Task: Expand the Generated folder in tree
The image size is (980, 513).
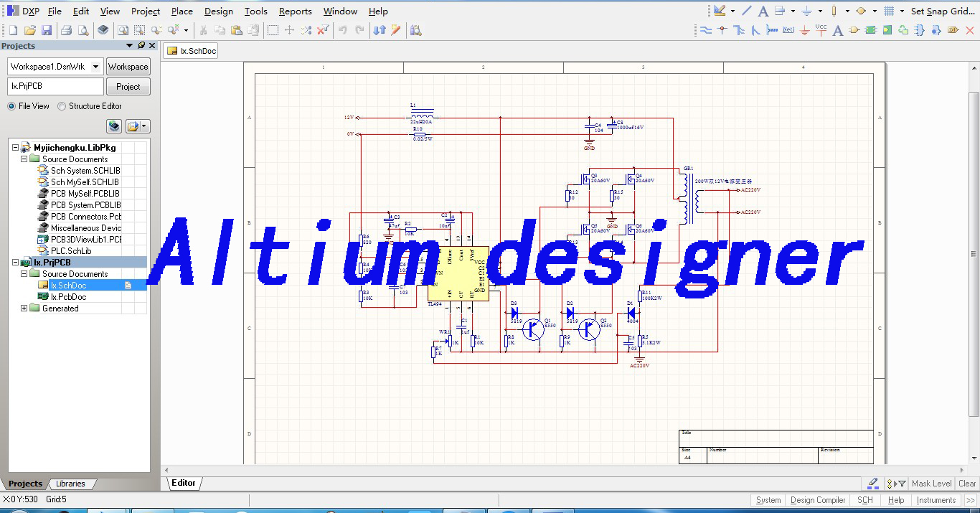Action: 24,309
